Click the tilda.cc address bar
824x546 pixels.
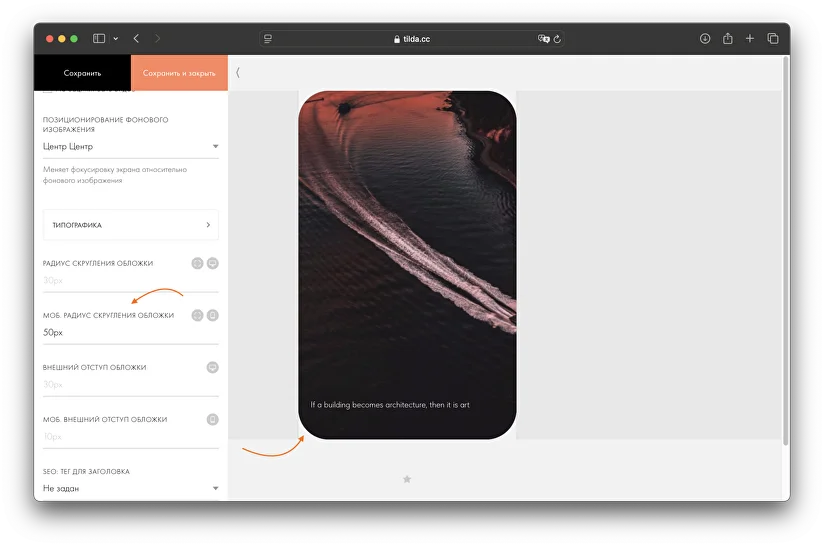(x=412, y=39)
